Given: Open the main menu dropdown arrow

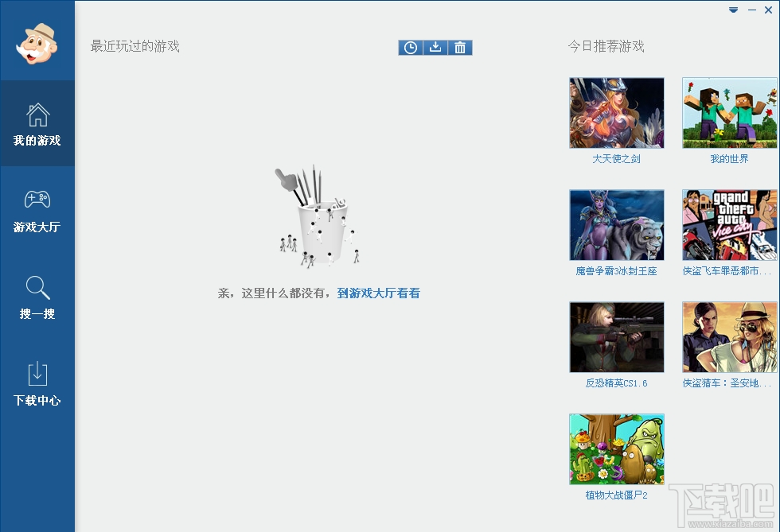Looking at the screenshot, I should tap(733, 10).
